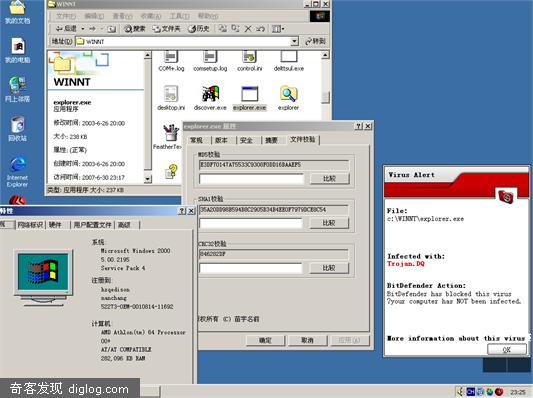Image resolution: width=533 pixels, height=398 pixels.
Task: Expand the address bar dropdown arrow
Action: tap(294, 41)
